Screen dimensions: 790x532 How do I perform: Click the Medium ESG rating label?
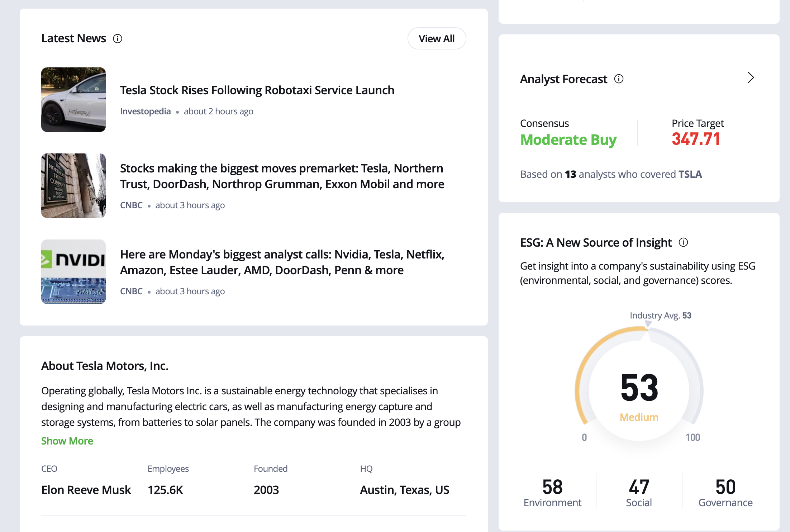click(639, 417)
